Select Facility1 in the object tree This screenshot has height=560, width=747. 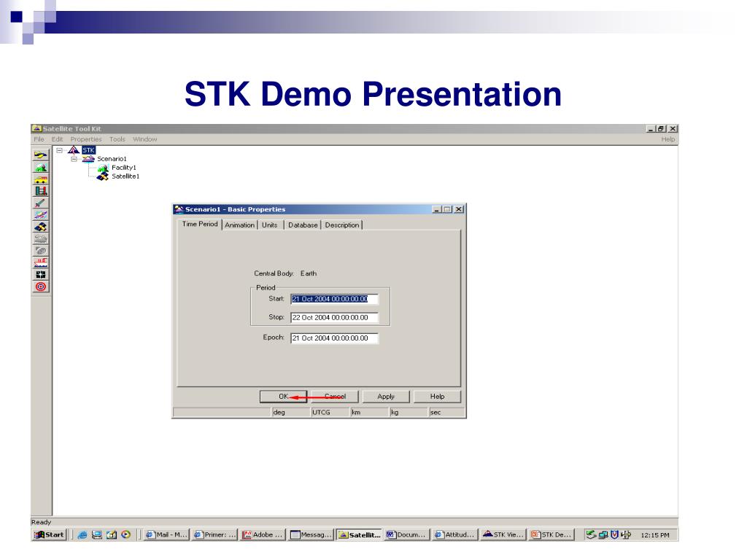[x=124, y=168]
